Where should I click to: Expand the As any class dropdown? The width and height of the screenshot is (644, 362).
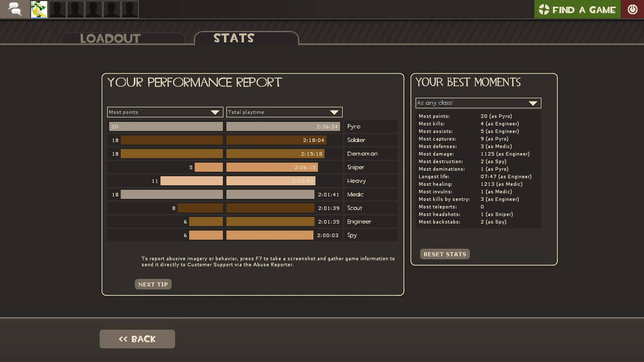pos(478,103)
